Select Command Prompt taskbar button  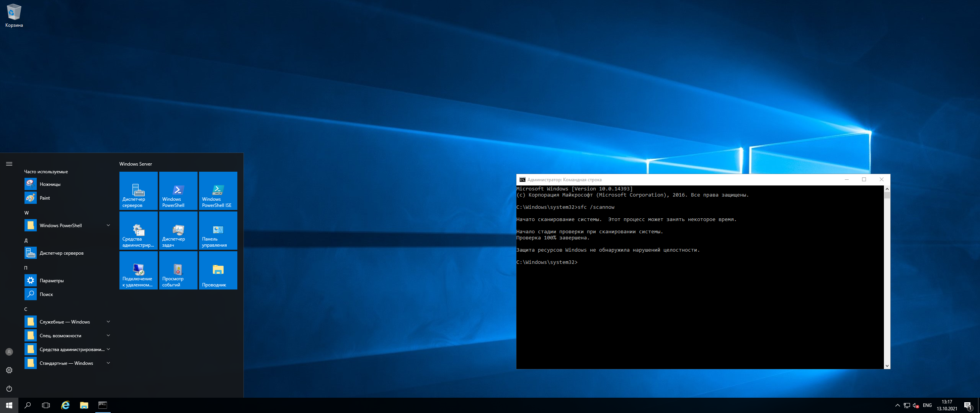point(103,405)
